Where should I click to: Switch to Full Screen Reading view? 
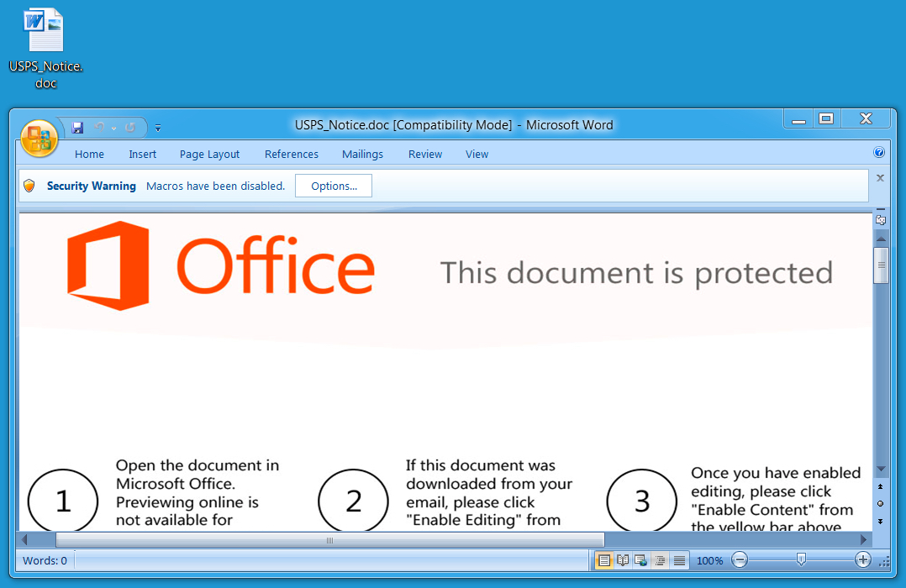[x=623, y=560]
